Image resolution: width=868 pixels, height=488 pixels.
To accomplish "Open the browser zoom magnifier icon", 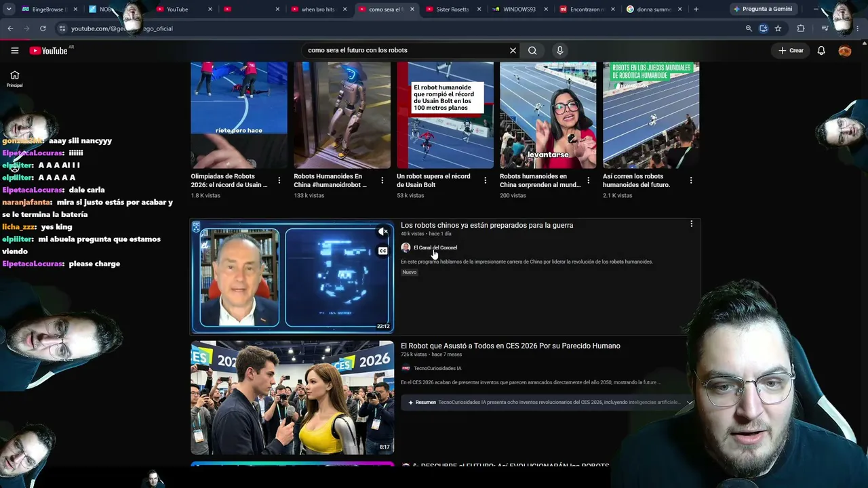I will (x=749, y=28).
